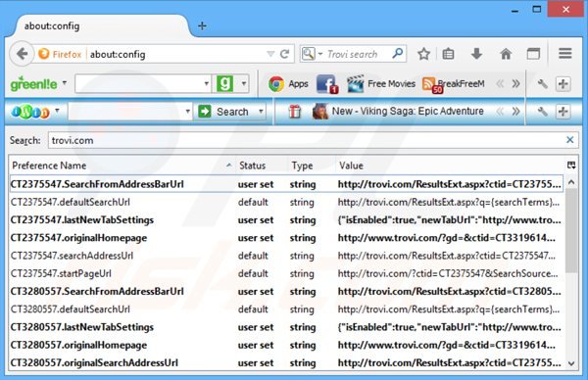Open New - Viking Saga: Epic Adventure link
This screenshot has width=588, height=380.
coord(408,111)
